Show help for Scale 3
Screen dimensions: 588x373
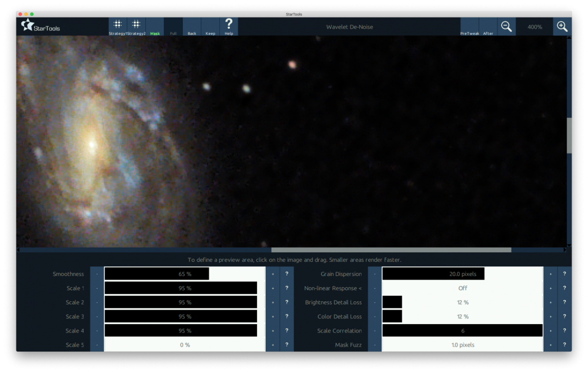point(287,317)
